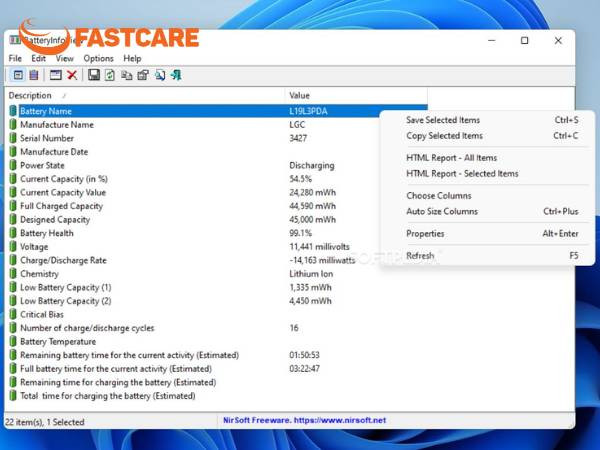Select Number of charge/discharge cycles row

pyautogui.click(x=217, y=328)
